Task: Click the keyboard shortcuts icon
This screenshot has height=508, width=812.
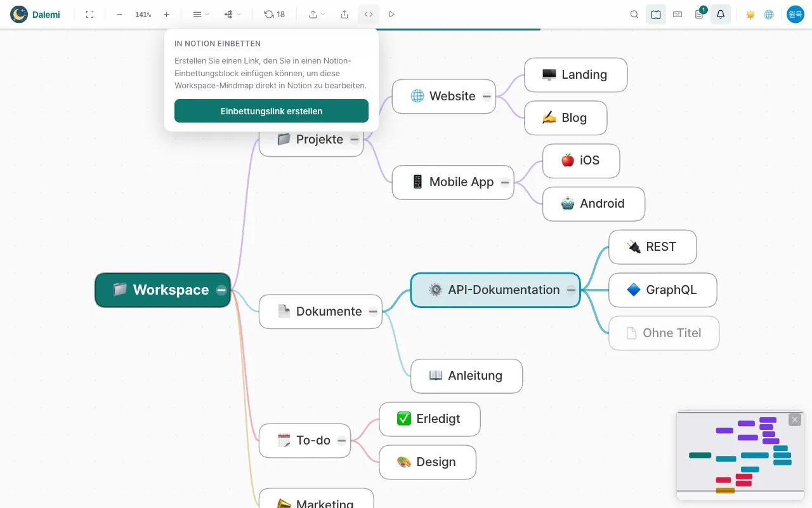Action: pyautogui.click(x=678, y=14)
